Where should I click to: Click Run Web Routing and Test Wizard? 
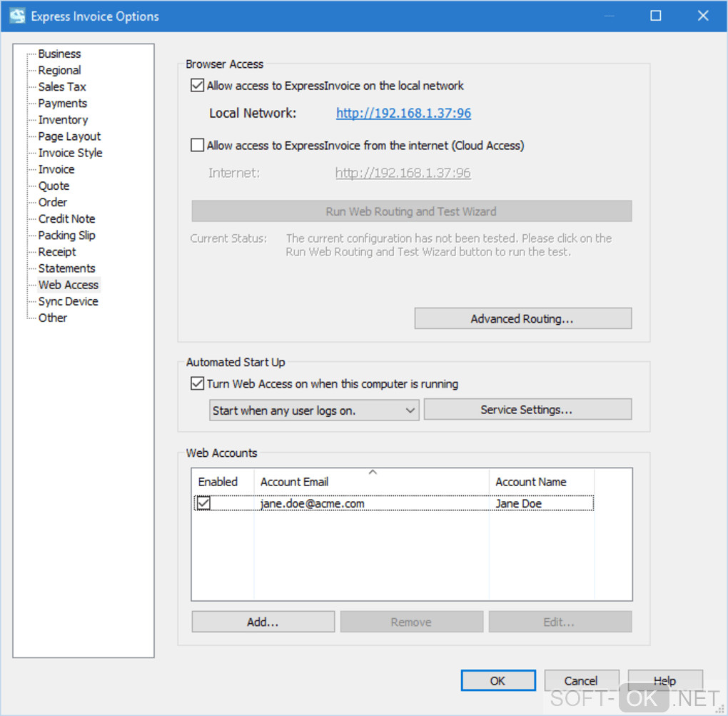point(411,211)
